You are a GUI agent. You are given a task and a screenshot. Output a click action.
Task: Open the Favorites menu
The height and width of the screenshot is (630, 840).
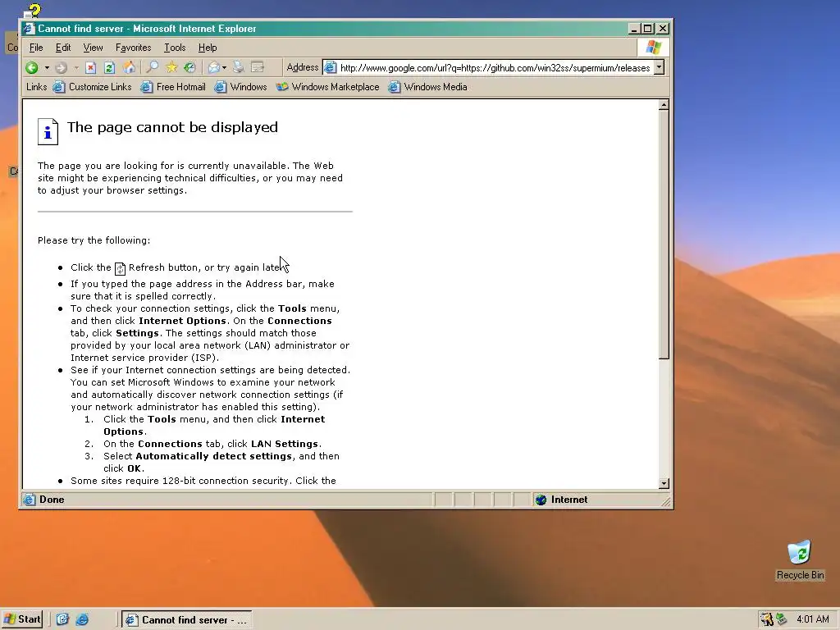[134, 48]
